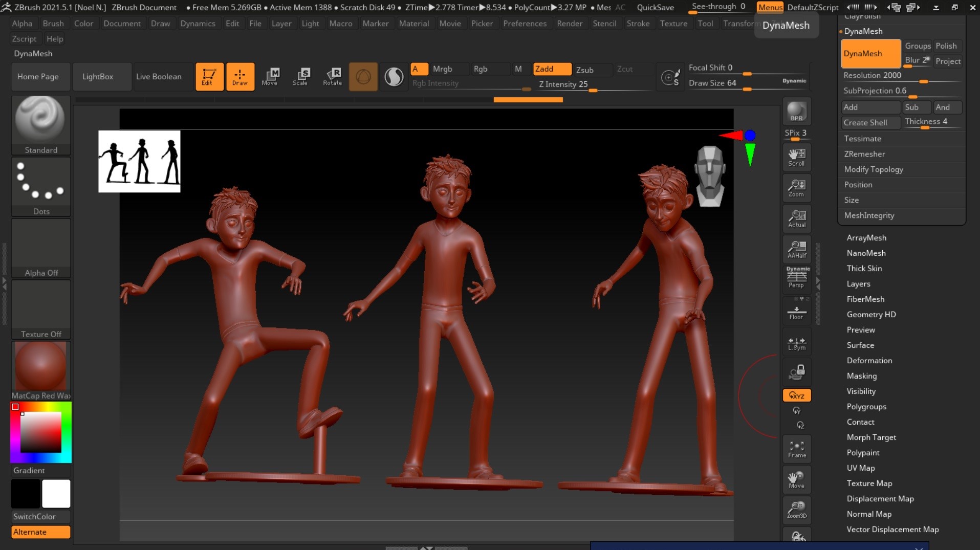The height and width of the screenshot is (550, 980).
Task: Expand the Deformation subpalette
Action: pyautogui.click(x=869, y=360)
